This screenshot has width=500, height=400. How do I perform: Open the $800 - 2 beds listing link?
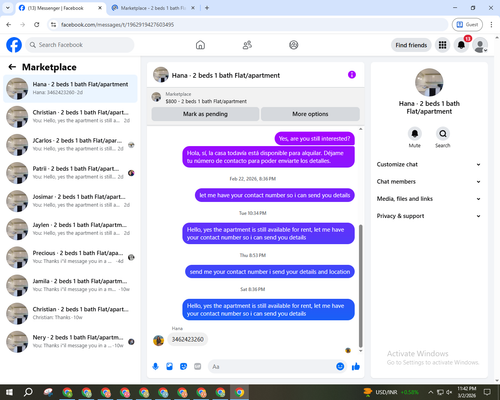pyautogui.click(x=206, y=101)
